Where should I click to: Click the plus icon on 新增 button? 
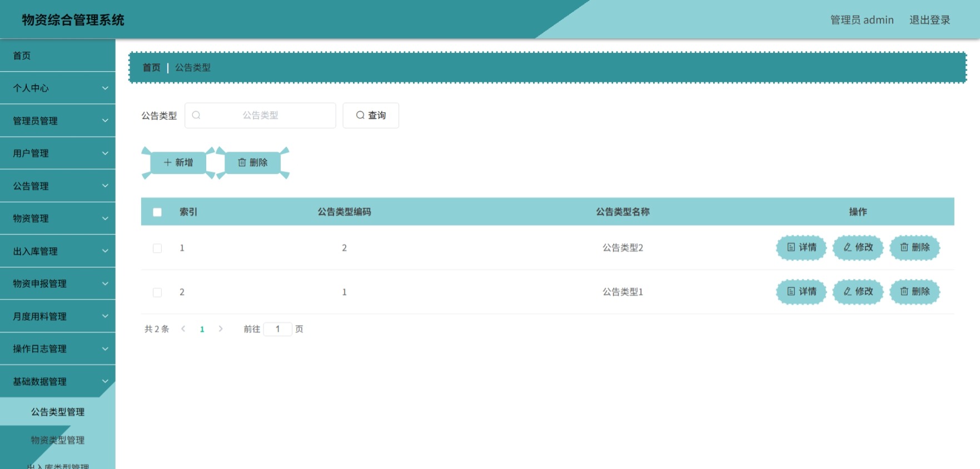coord(167,162)
